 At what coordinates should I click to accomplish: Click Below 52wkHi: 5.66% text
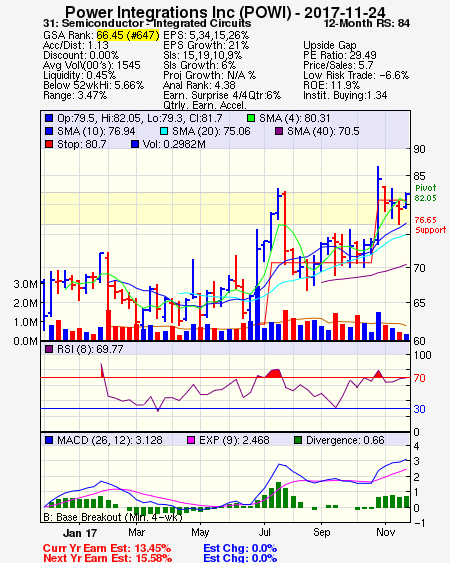93,85
